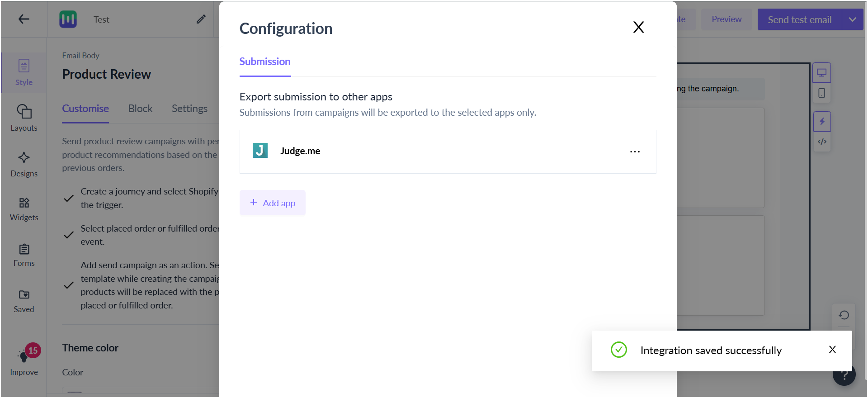
Task: Open the Style sidebar panel
Action: pyautogui.click(x=24, y=72)
